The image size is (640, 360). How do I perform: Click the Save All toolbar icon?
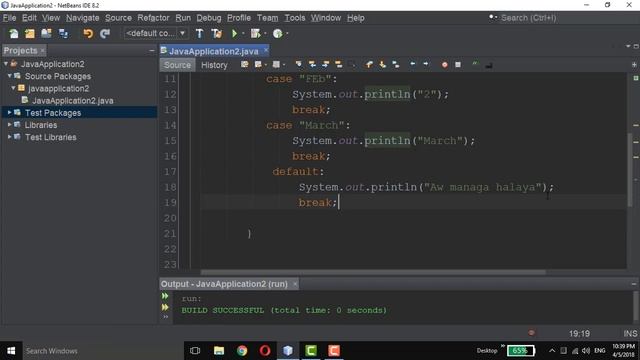[x=63, y=33]
